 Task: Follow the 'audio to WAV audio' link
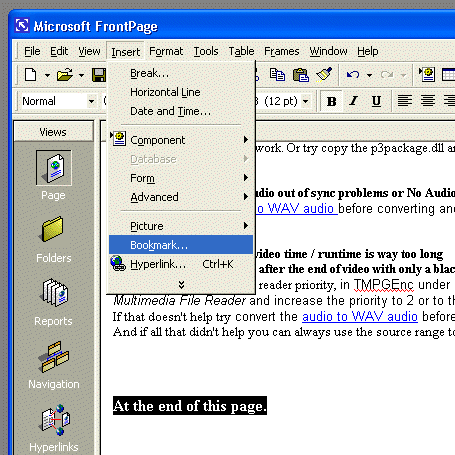click(360, 316)
